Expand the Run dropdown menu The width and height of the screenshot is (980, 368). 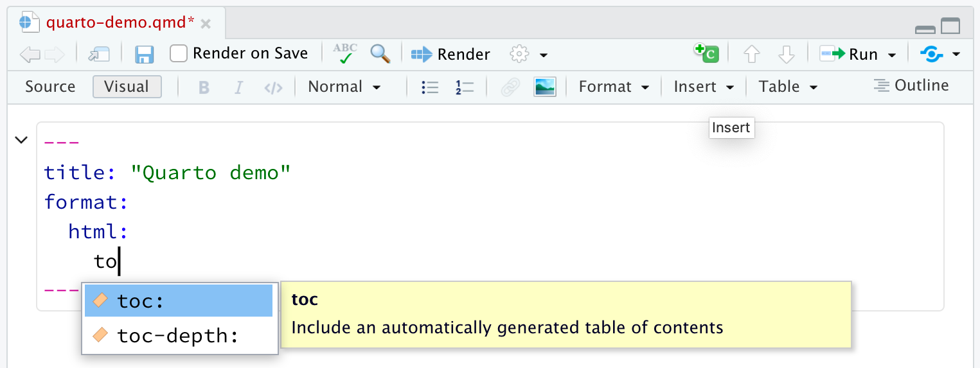892,55
